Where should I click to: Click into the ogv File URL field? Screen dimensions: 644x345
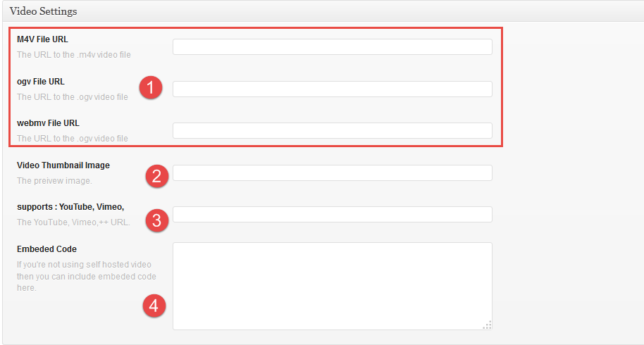[332, 89]
